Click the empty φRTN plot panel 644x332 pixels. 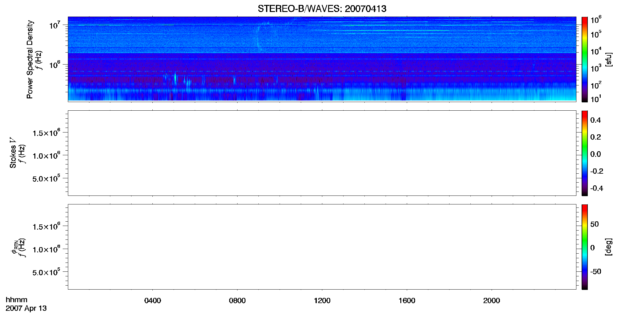click(322, 247)
